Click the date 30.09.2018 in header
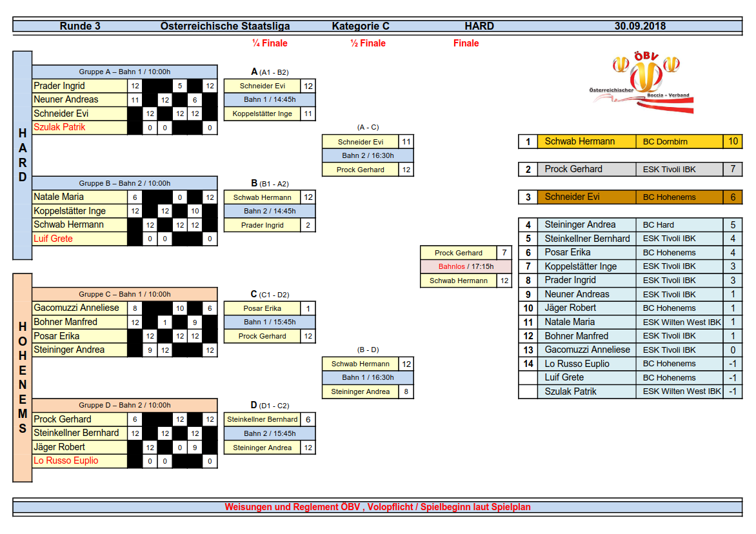756x534 pixels. tap(640, 26)
